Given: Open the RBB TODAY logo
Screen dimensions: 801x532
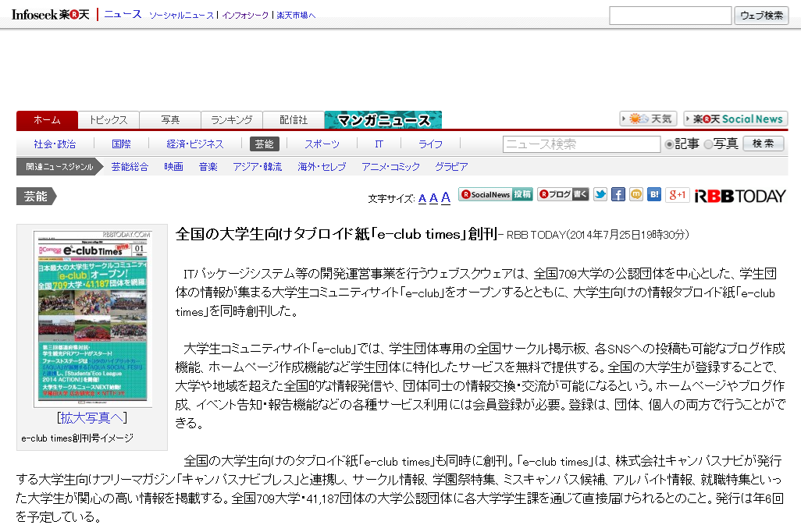Looking at the screenshot, I should [740, 196].
